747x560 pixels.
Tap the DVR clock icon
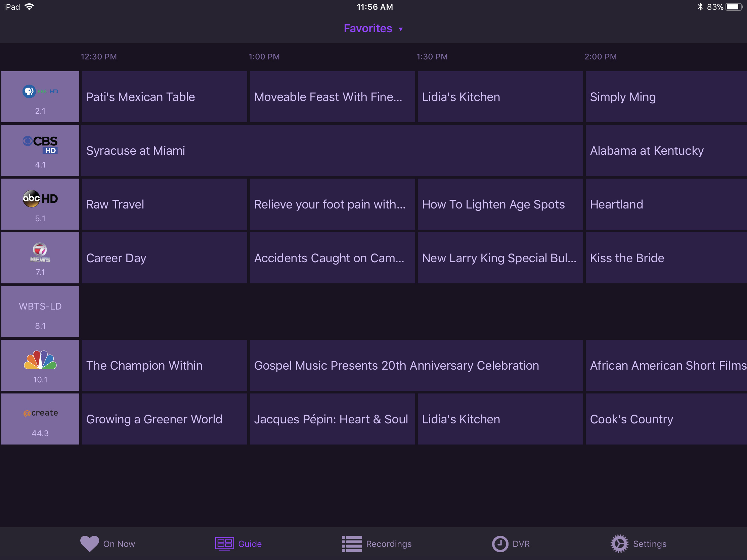500,544
